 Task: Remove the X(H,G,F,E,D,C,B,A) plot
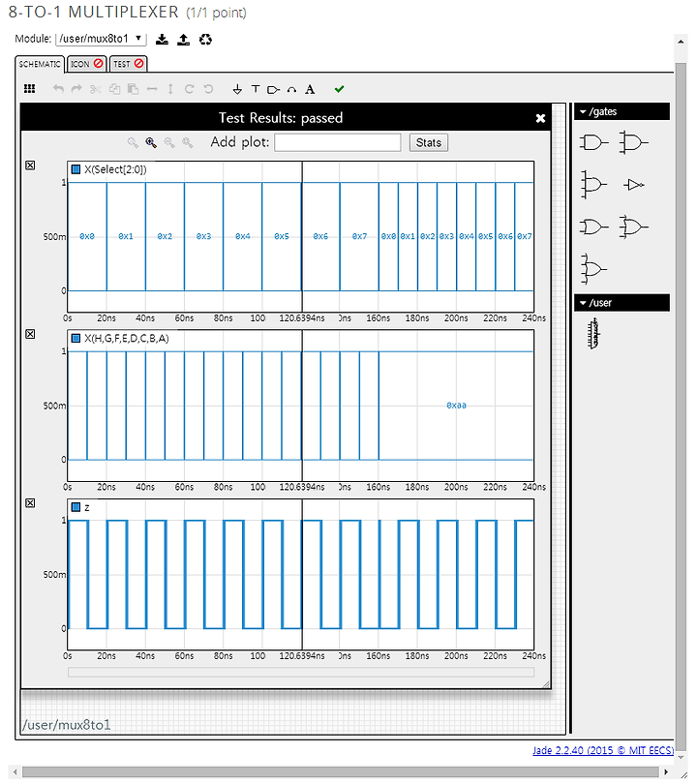click(30, 334)
